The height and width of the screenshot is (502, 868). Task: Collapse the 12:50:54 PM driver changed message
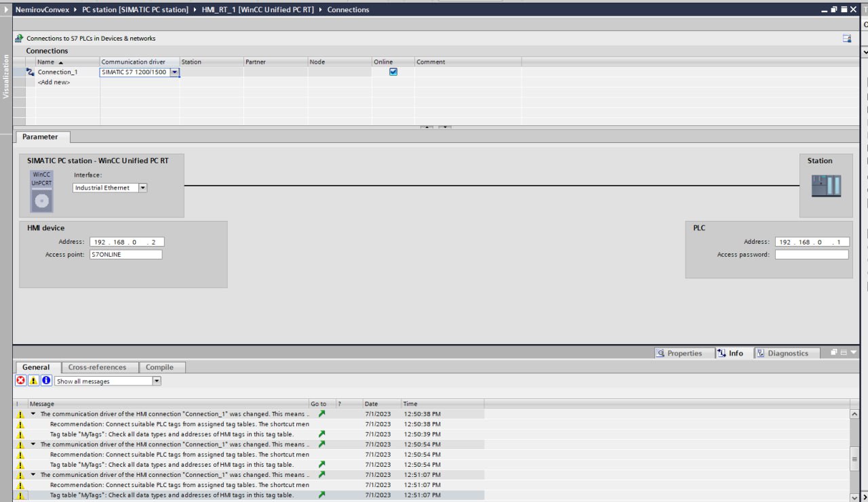33,444
